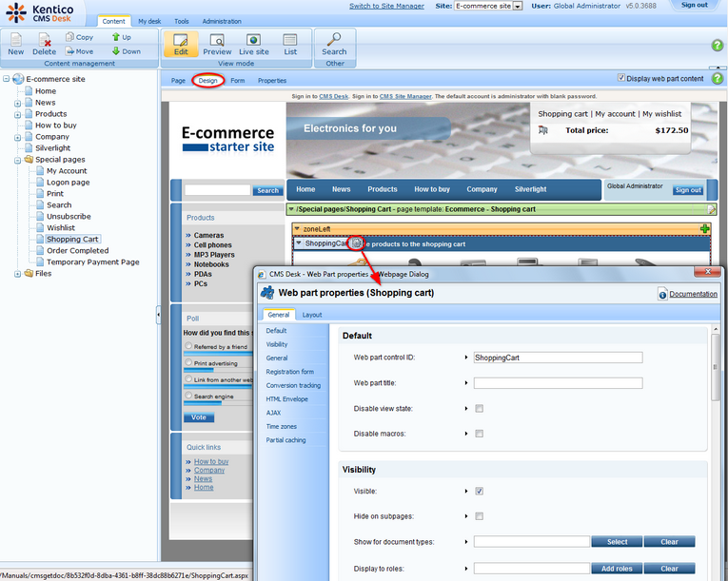Click Clear beside Display to roles
Viewport: 728px width, 581px height.
(x=670, y=569)
